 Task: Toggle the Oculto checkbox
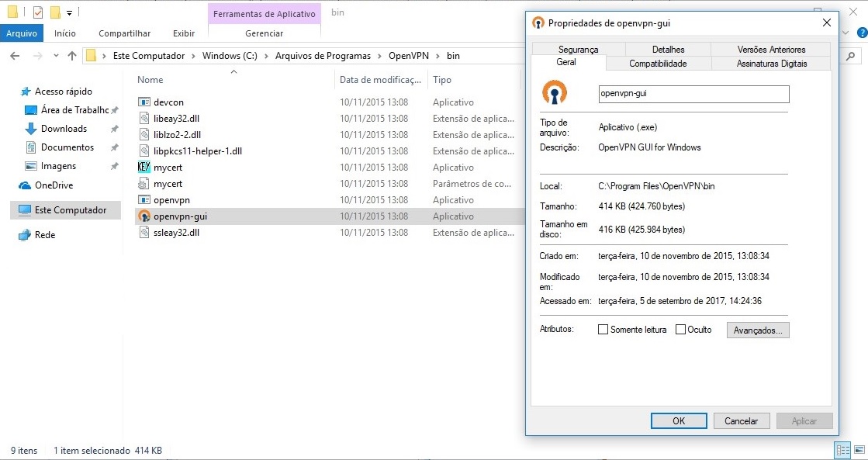681,330
